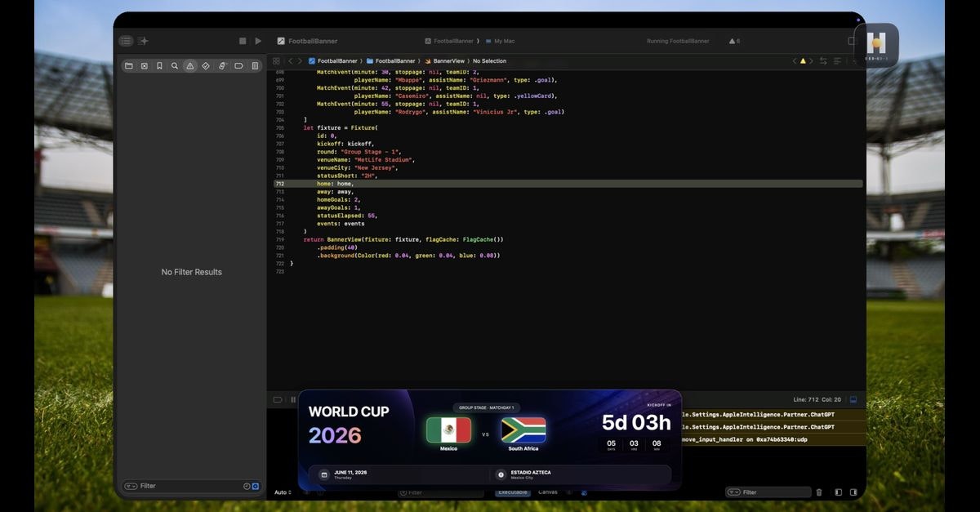
Task: Open the Find navigator magnifier icon
Action: 175,65
